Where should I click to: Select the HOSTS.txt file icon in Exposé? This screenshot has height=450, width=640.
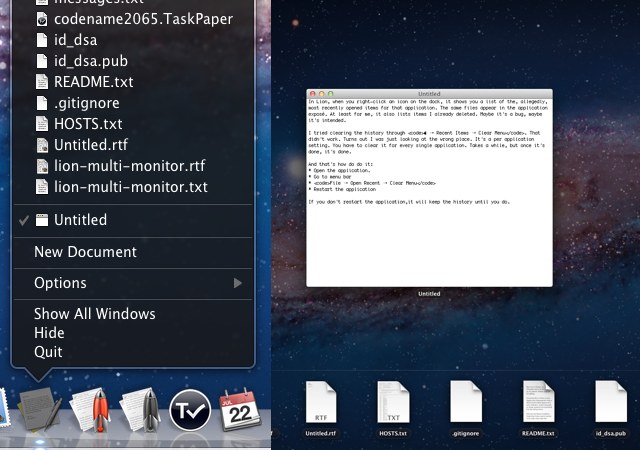[x=395, y=403]
